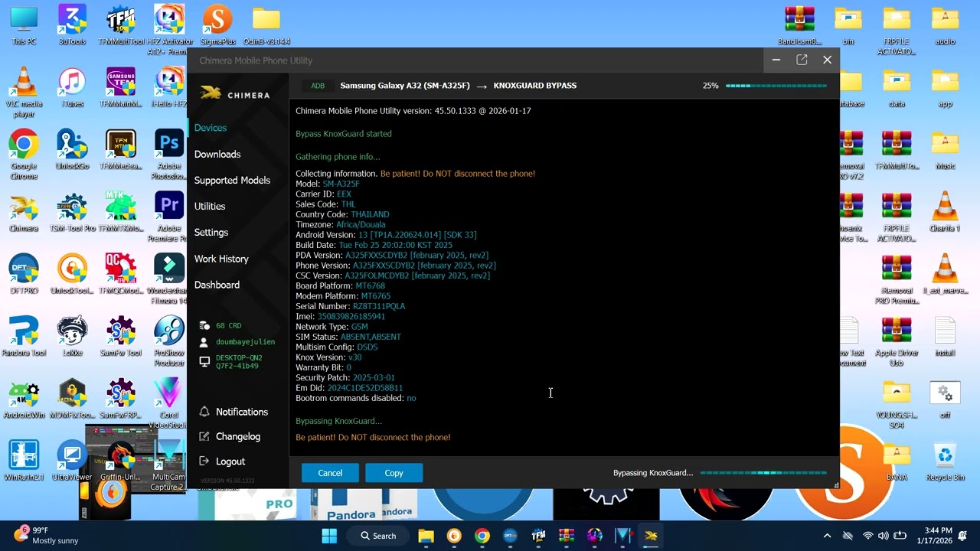Click the user icon beside doumbayejulien
The width and height of the screenshot is (980, 551).
point(204,342)
